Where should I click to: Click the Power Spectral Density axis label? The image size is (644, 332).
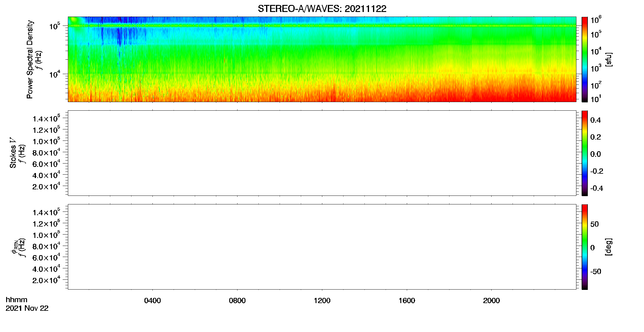[x=30, y=59]
